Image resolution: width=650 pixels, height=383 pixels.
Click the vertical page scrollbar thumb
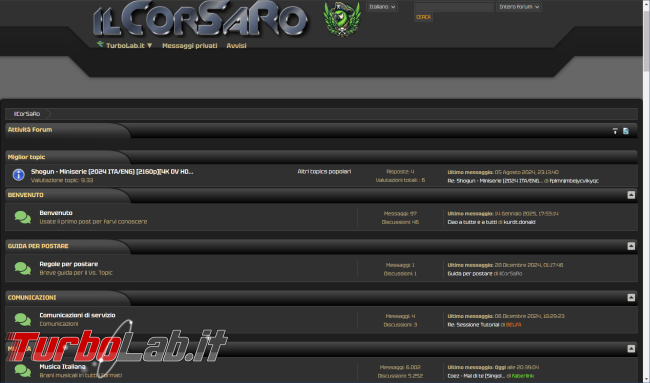[646, 37]
